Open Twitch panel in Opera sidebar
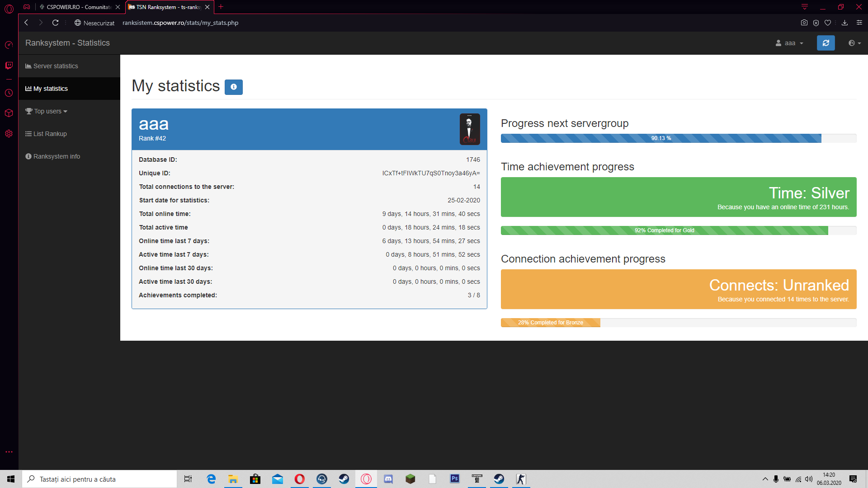Viewport: 868px width, 488px height. point(9,66)
